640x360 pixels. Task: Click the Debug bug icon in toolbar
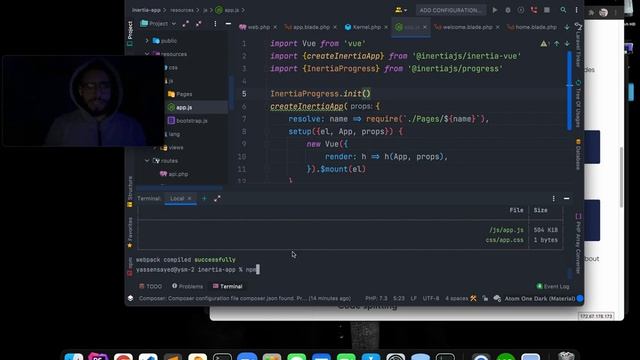click(508, 10)
